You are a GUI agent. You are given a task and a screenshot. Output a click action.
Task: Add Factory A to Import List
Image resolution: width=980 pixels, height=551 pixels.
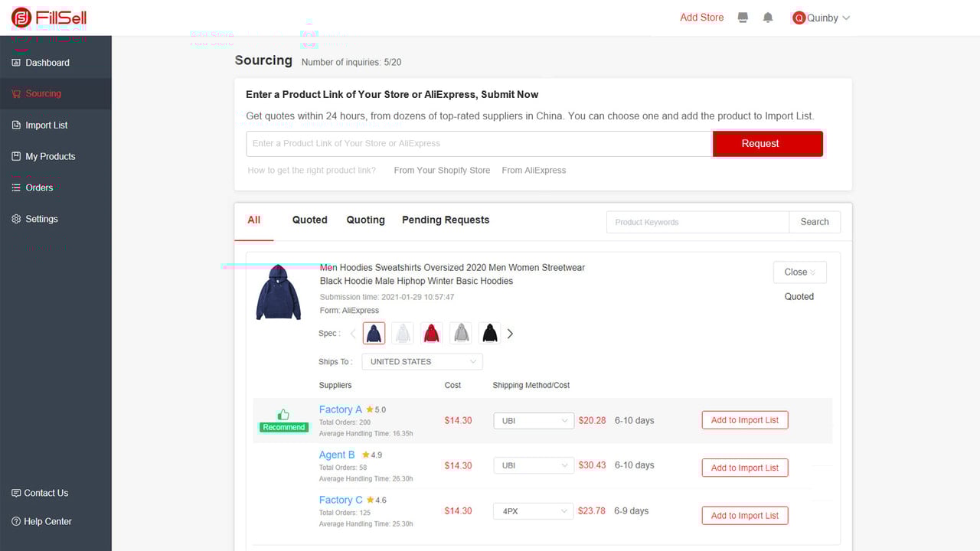pos(745,420)
